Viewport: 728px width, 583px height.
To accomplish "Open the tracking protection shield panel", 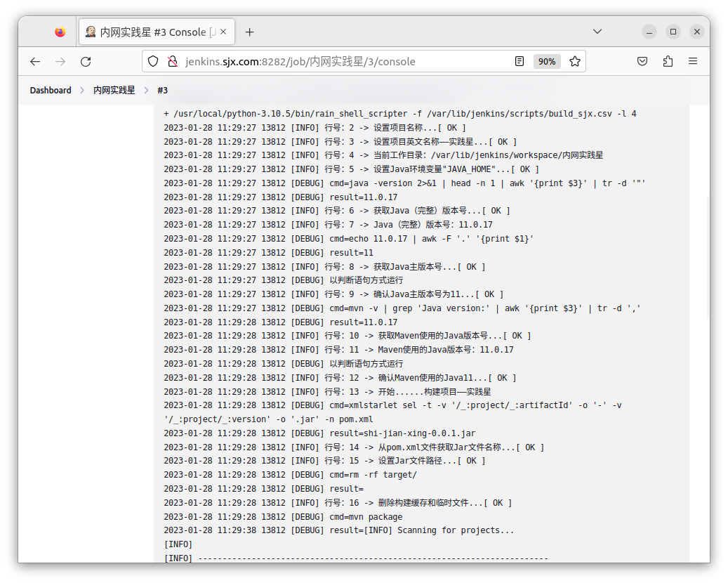I will (x=153, y=62).
